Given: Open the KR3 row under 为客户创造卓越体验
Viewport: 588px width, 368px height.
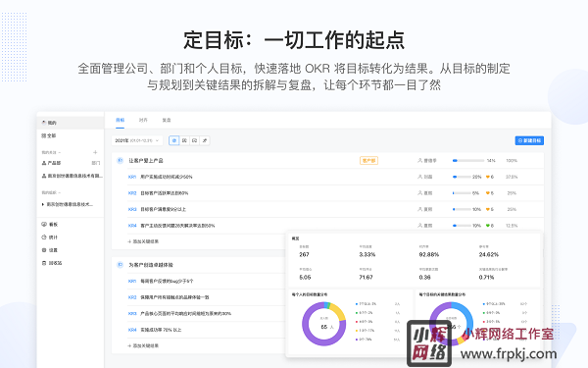Looking at the screenshot, I should click(206, 314).
